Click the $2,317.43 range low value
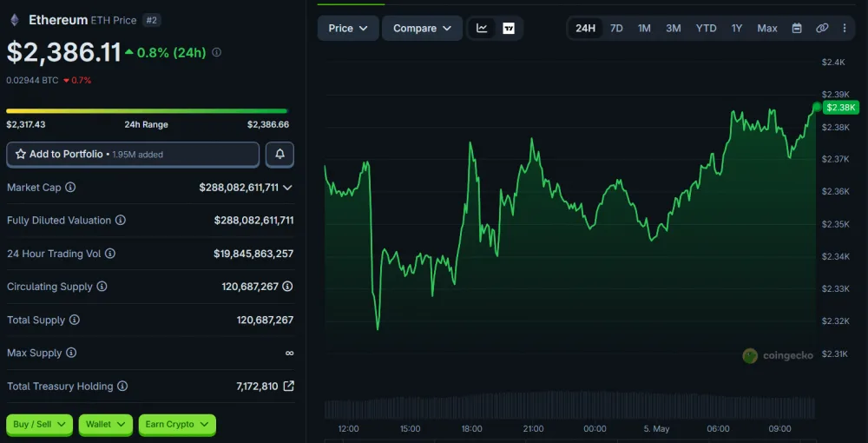The height and width of the screenshot is (443, 868). 26,124
